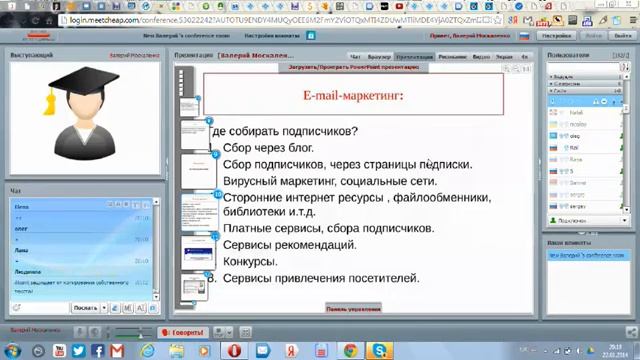The image size is (640, 360).
Task: Open Skype from the taskbar
Action: pos(379,351)
